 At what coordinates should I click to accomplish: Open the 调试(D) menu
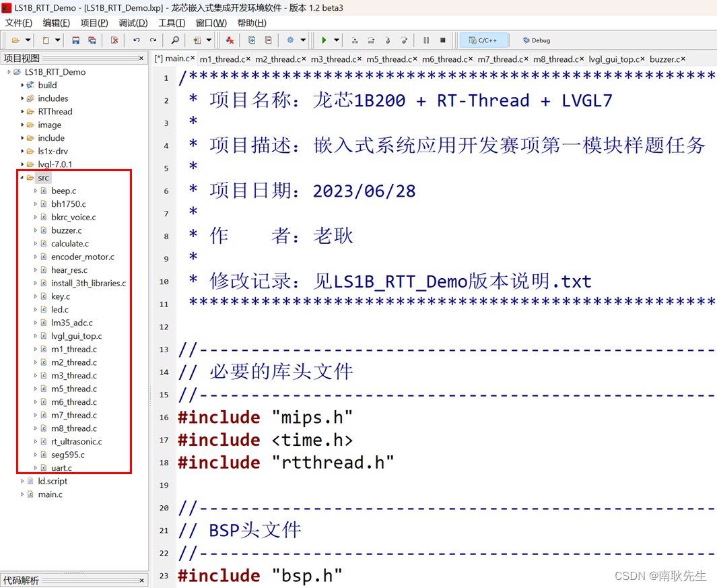click(x=133, y=22)
